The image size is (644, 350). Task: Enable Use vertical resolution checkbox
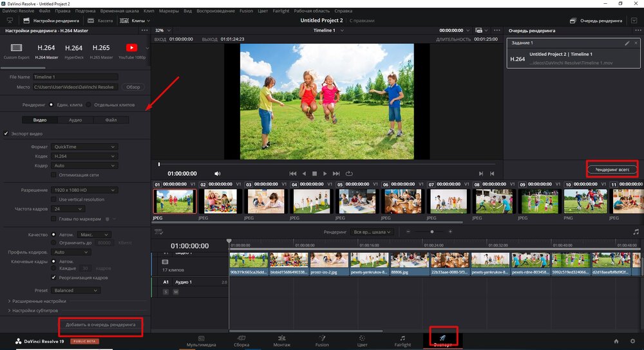[x=53, y=199]
